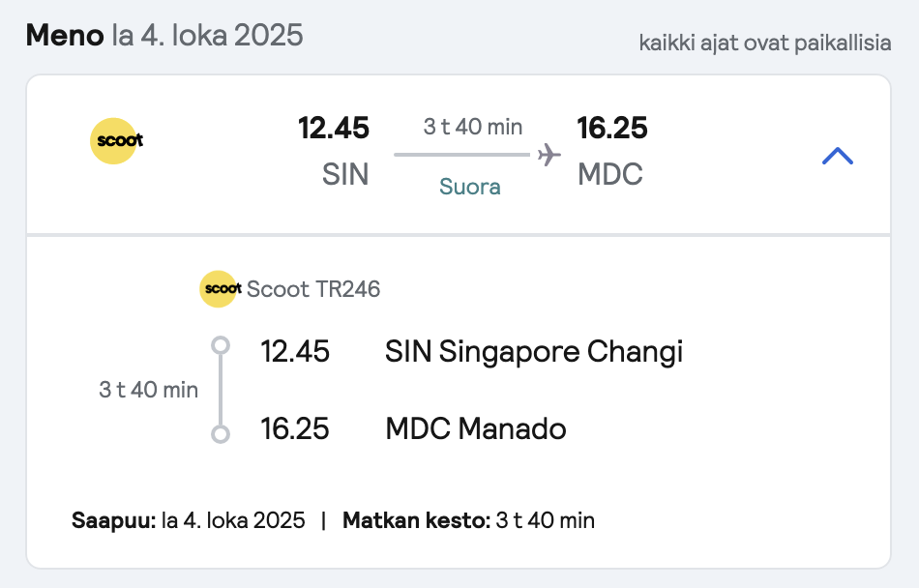The width and height of the screenshot is (919, 588).
Task: Click the SIN departure airport code
Action: 345,174
